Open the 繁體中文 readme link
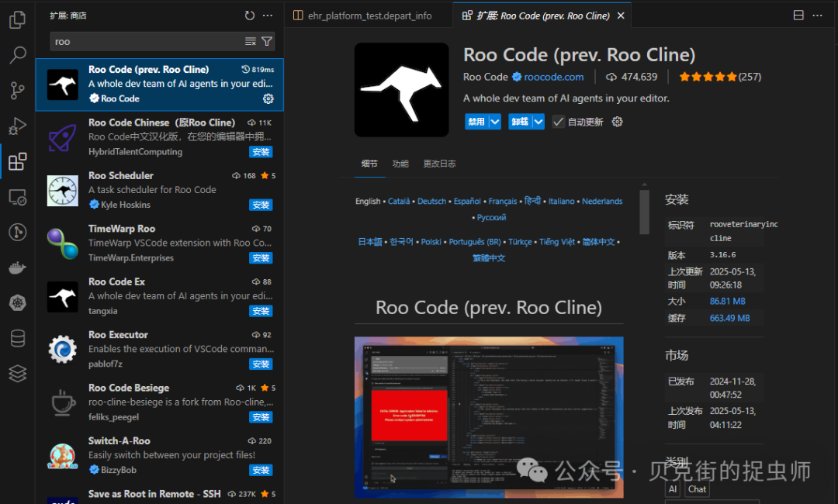 489,258
